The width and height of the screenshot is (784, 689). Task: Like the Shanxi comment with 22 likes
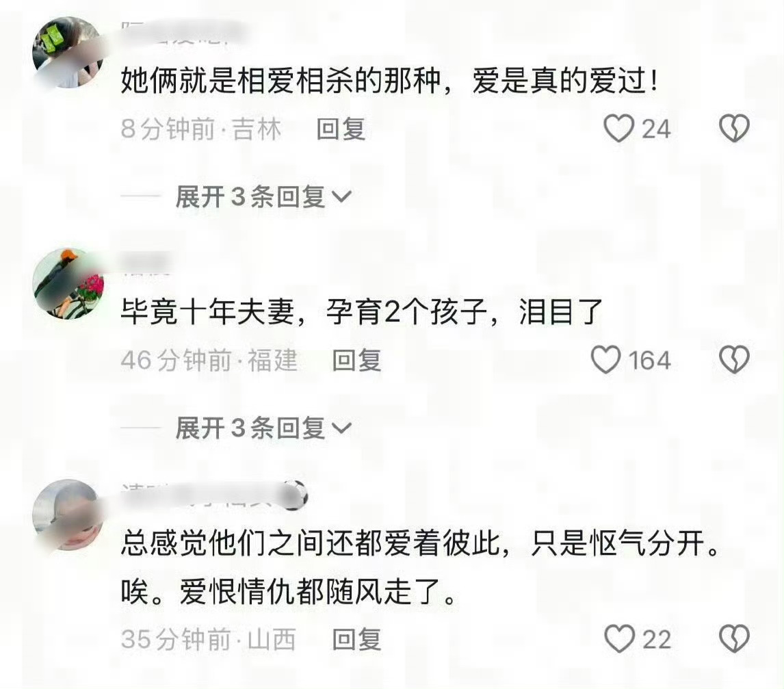click(619, 638)
